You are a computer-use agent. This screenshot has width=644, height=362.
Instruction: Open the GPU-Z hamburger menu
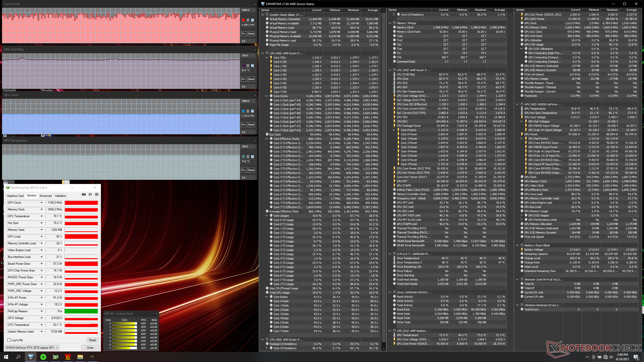[x=97, y=194]
